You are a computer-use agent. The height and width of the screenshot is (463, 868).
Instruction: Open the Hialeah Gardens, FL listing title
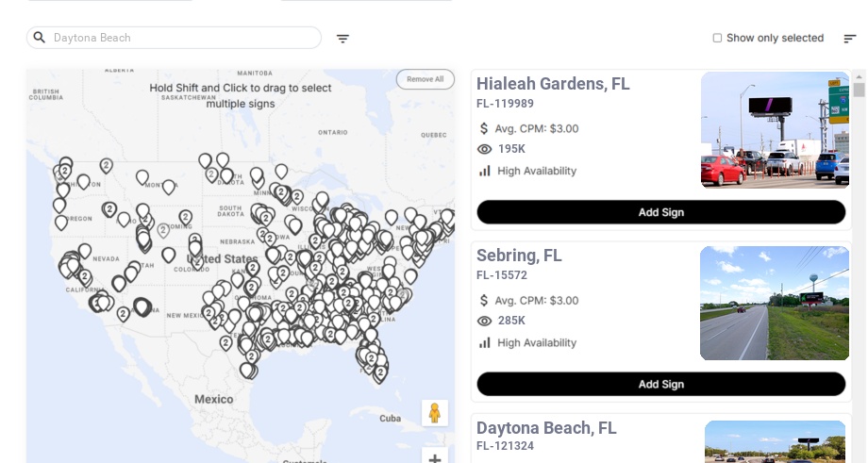pyautogui.click(x=553, y=84)
